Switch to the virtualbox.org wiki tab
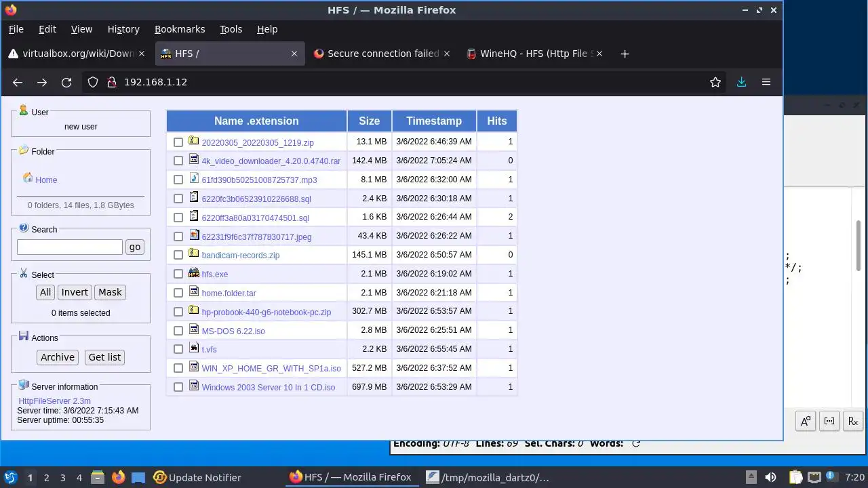 (76, 54)
